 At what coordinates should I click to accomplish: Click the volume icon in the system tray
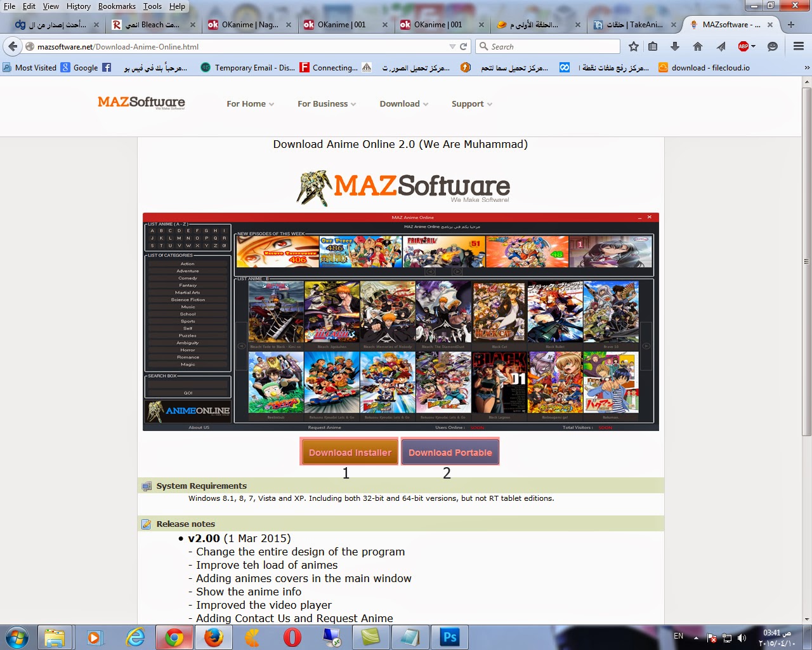742,638
